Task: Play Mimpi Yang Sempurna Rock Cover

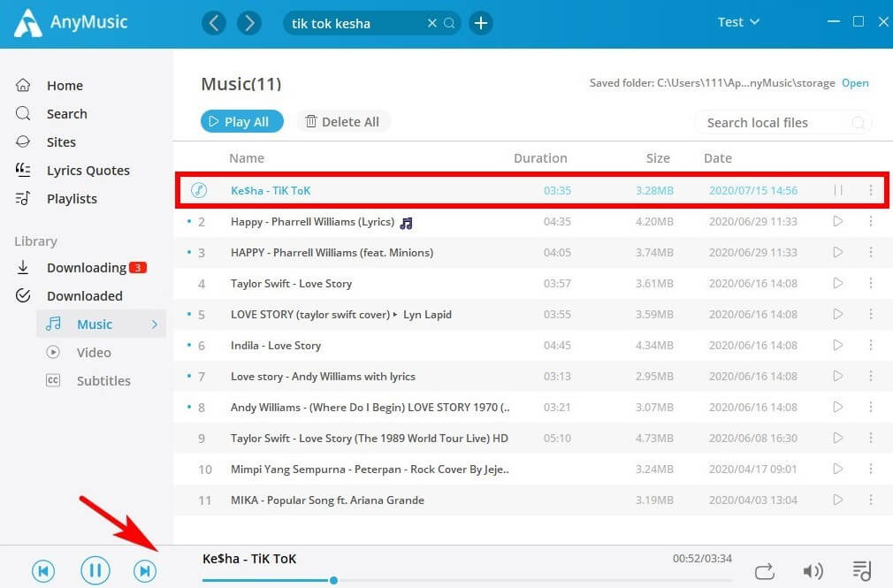Action: point(838,469)
